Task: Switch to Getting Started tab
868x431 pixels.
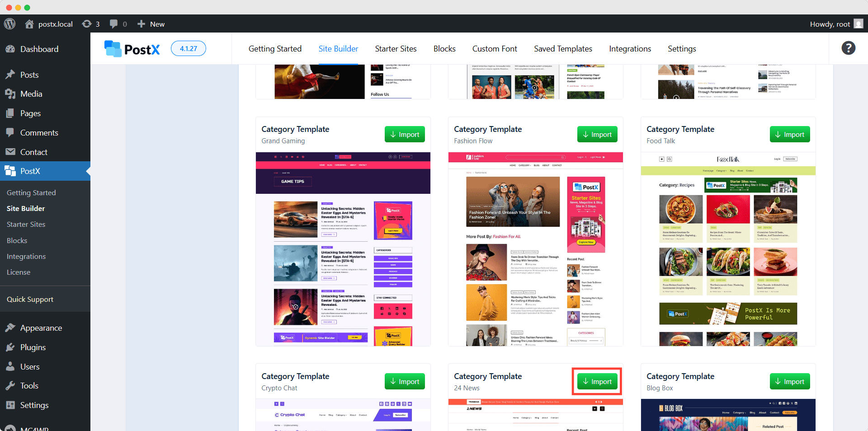Action: click(275, 49)
